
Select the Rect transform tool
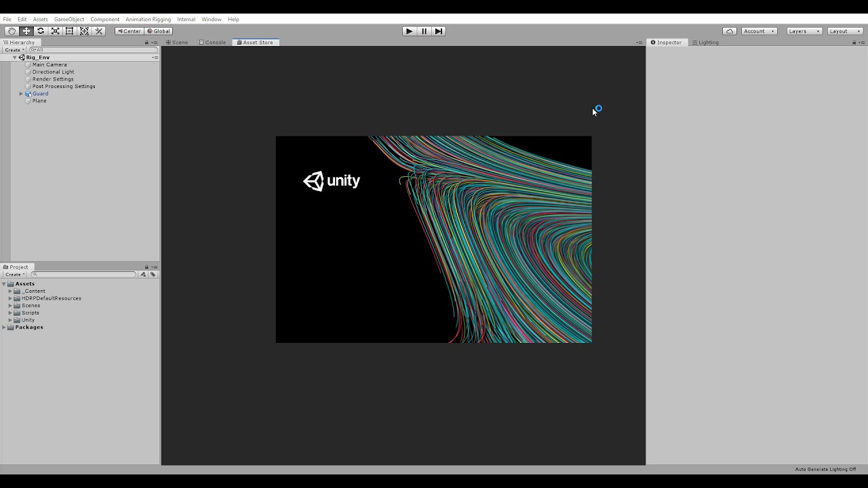coord(70,31)
